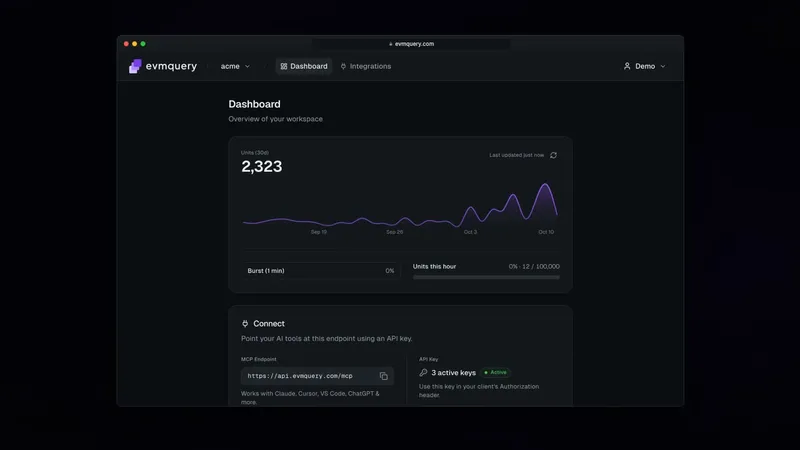Select the Sep 19 axis label
The image size is (800, 450).
pyautogui.click(x=319, y=232)
